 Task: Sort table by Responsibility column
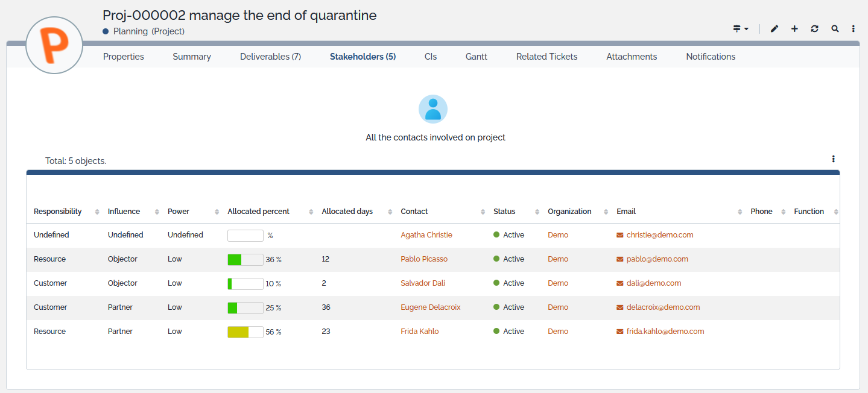pyautogui.click(x=58, y=212)
